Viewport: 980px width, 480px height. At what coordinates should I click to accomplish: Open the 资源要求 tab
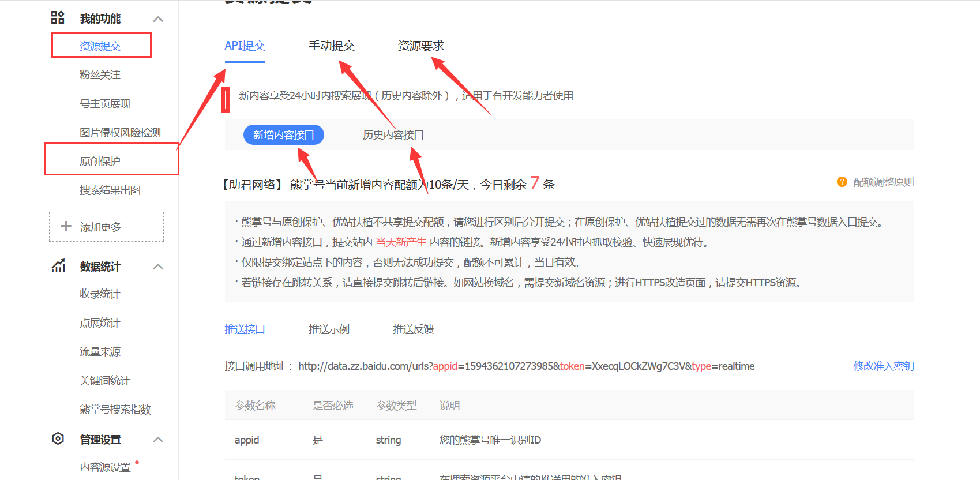pyautogui.click(x=420, y=46)
